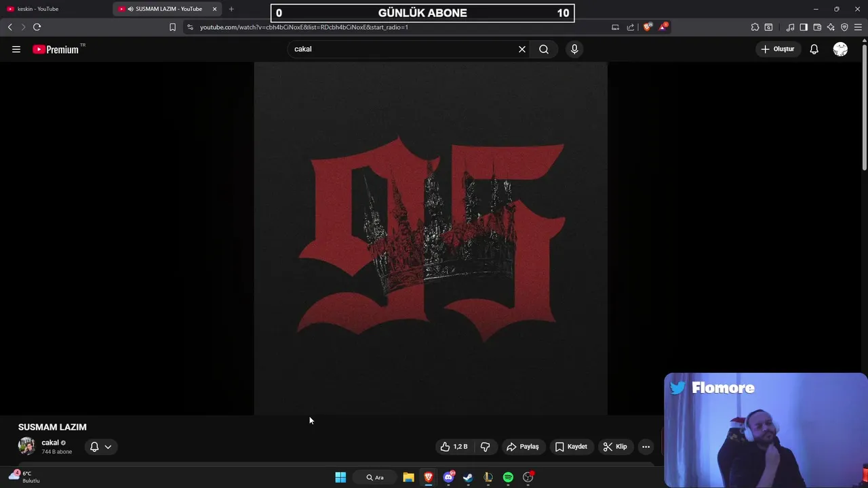Open Brave Wallet icon
This screenshot has width=868, height=488.
(x=817, y=27)
